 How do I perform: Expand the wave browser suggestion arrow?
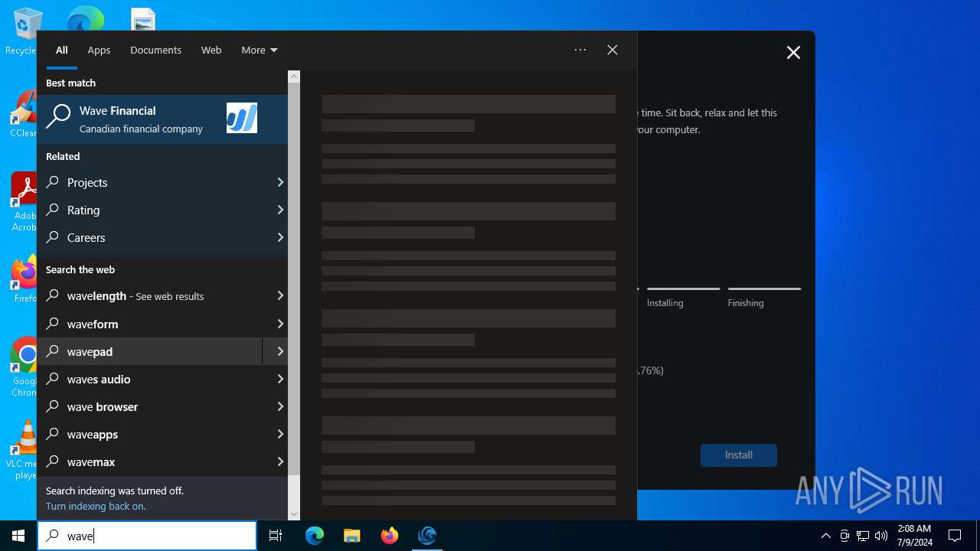pyautogui.click(x=280, y=406)
